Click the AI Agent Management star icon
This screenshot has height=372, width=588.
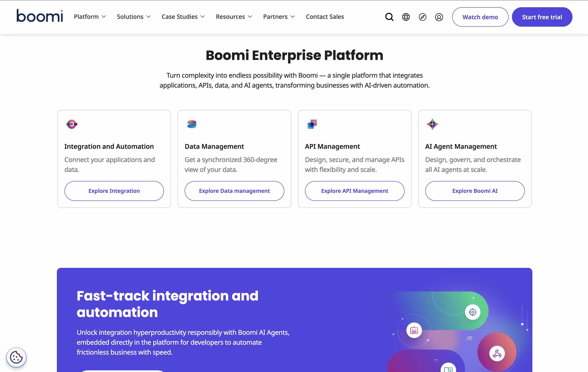(432, 124)
